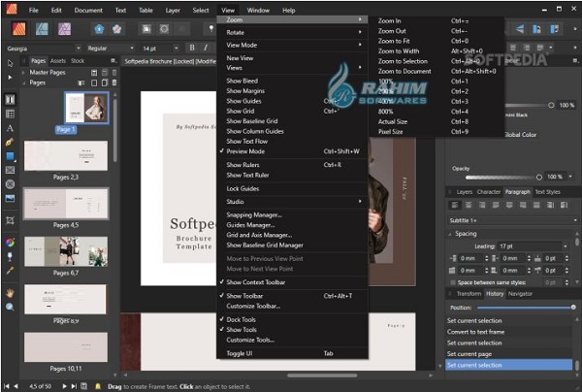The image size is (582, 392).
Task: Select the Frame Text tool
Action: pyautogui.click(x=10, y=100)
